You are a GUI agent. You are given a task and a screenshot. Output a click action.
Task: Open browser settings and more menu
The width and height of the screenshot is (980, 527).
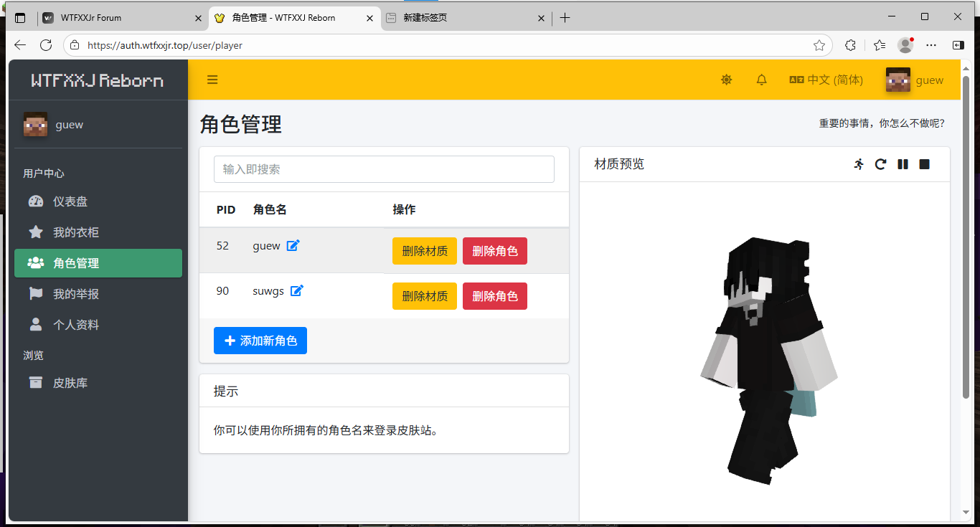pos(931,45)
